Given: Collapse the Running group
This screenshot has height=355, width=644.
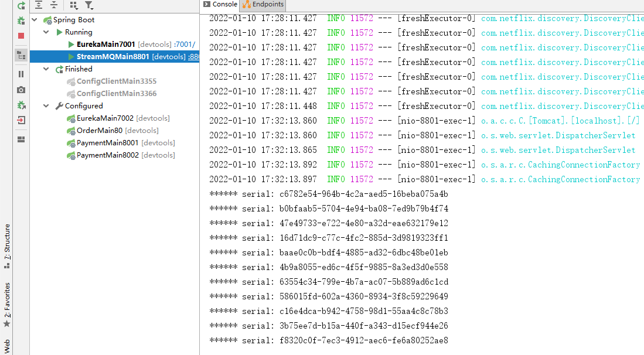Looking at the screenshot, I should (x=46, y=32).
